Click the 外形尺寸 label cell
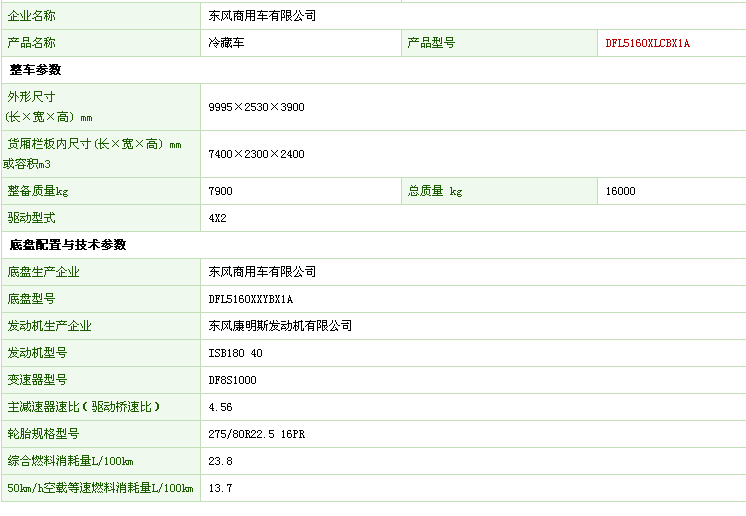Image resolution: width=746 pixels, height=516 pixels. (101, 107)
